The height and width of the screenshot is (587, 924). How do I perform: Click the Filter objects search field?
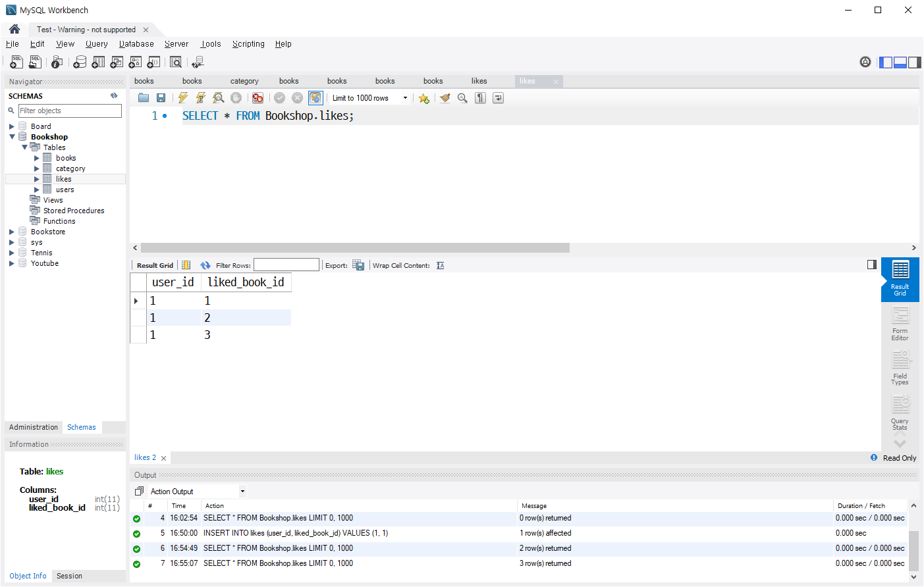[x=70, y=111]
